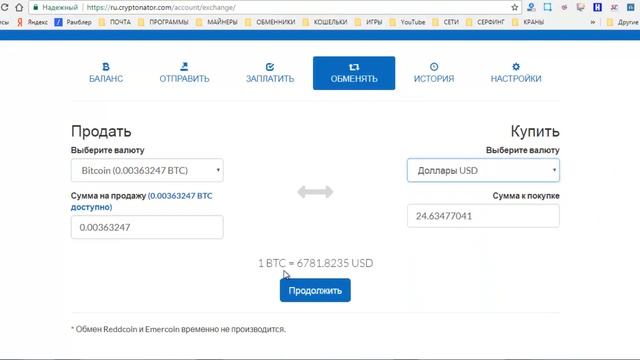This screenshot has height=360, width=640.
Task: Open the ПОЧТА bookmarks folder
Action: pos(115,22)
